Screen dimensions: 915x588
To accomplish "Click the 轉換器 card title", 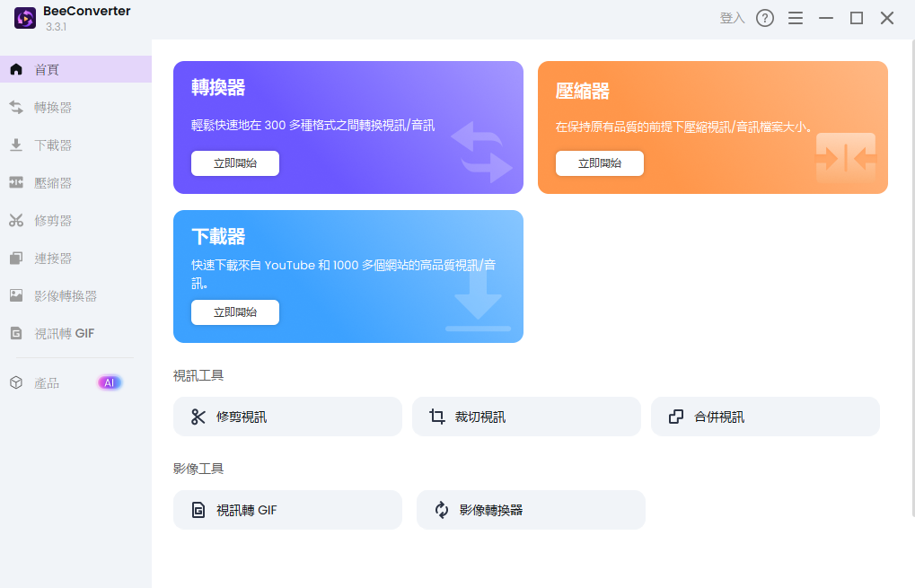I will pos(218,87).
